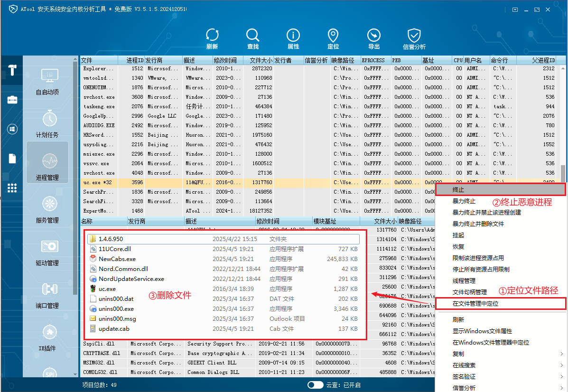
Task: Open IE插件 plugin panel
Action: (47, 338)
